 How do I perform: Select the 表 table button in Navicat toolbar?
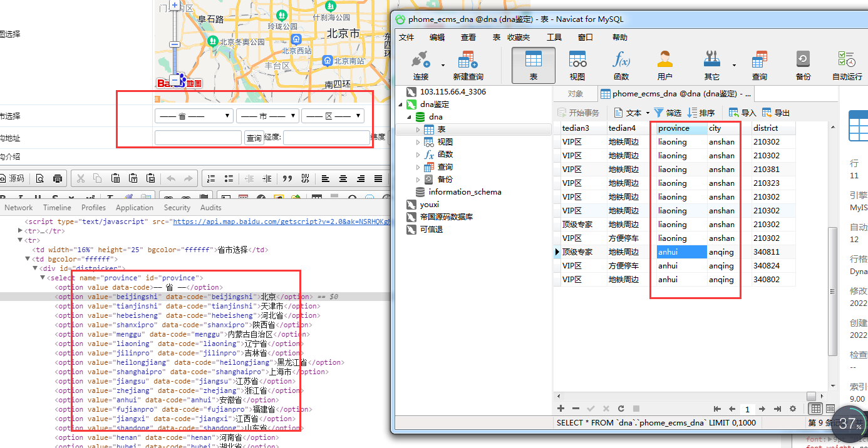[534, 65]
